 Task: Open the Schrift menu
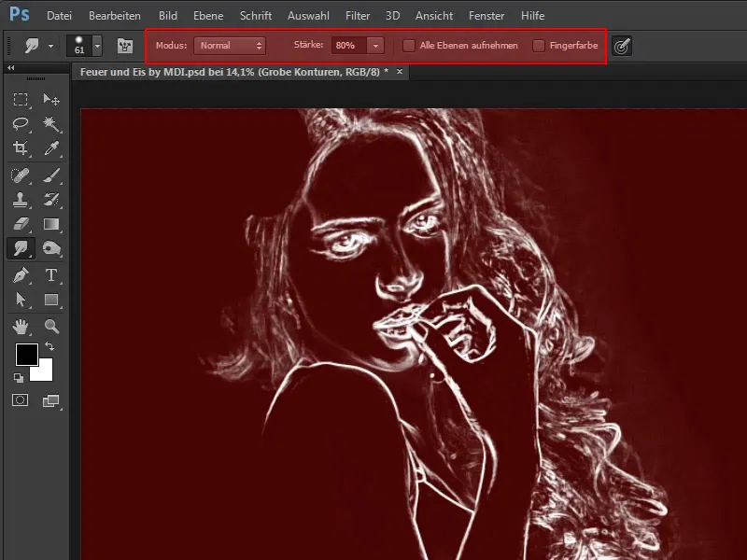pos(256,16)
